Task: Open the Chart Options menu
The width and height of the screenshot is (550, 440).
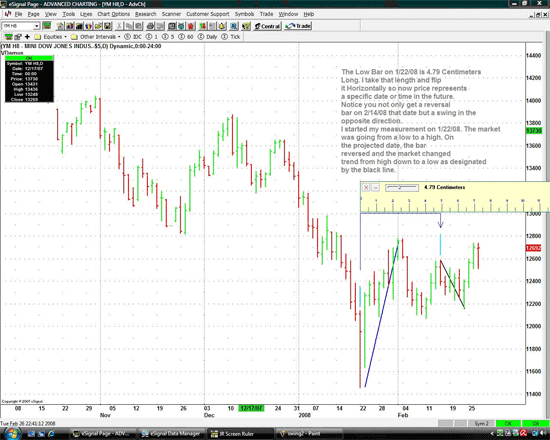Action: pos(113,14)
